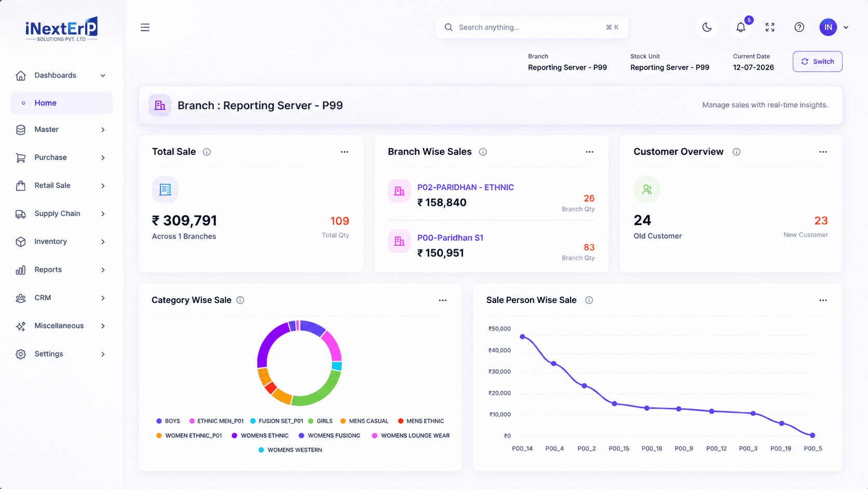The height and width of the screenshot is (489, 868).
Task: Open the P02-PARIDHAN - ETHNIC branch link
Action: (465, 187)
